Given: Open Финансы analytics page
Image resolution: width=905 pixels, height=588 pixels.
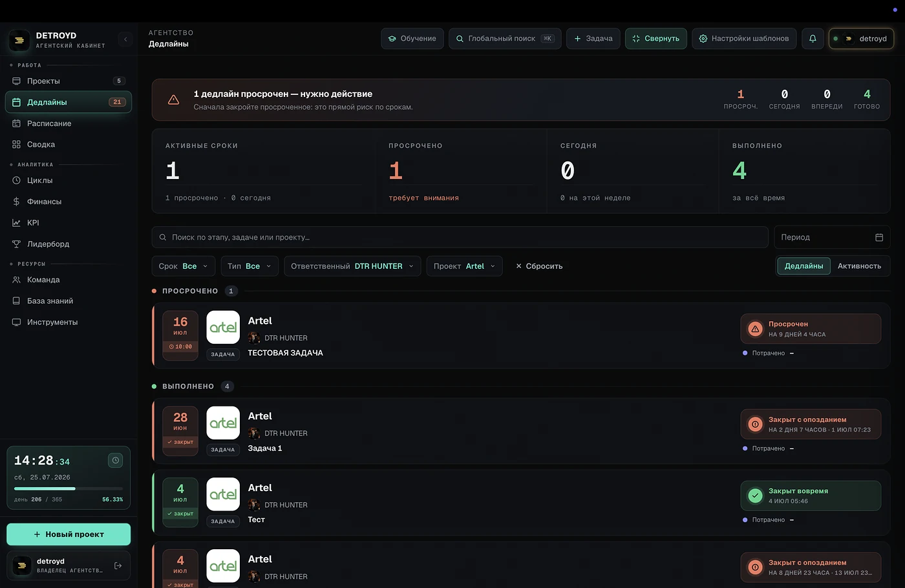Looking at the screenshot, I should point(69,202).
